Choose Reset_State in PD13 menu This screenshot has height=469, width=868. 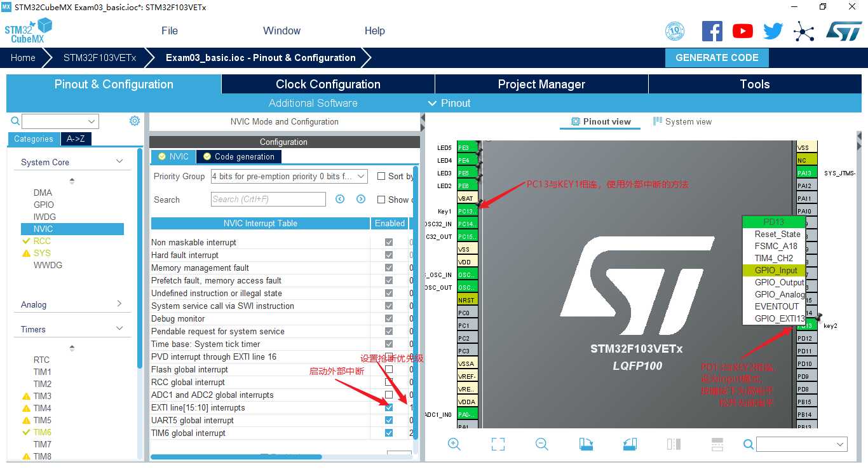[777, 234]
